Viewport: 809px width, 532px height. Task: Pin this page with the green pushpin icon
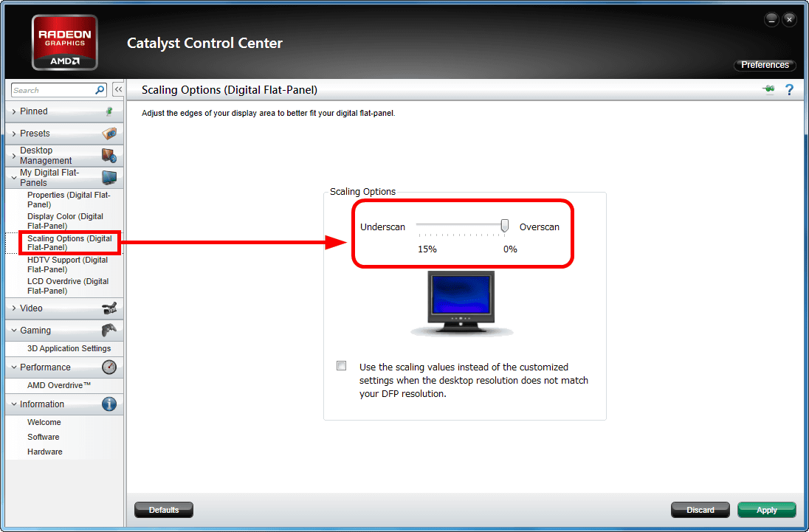(768, 90)
